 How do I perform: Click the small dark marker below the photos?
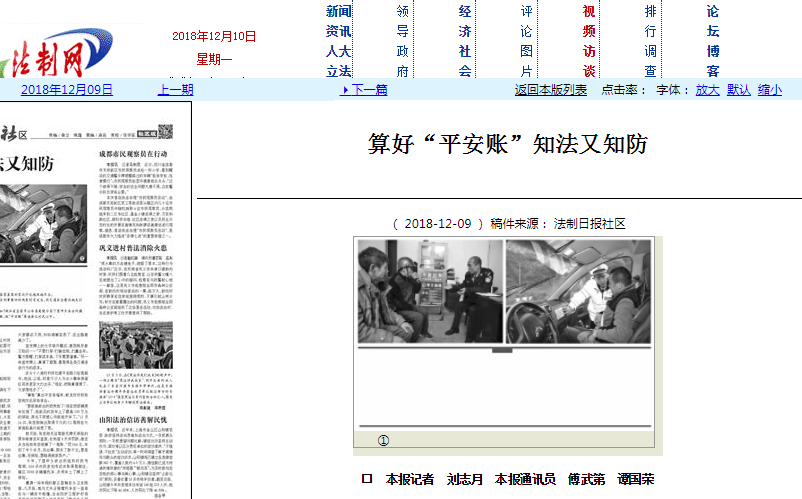click(502, 350)
